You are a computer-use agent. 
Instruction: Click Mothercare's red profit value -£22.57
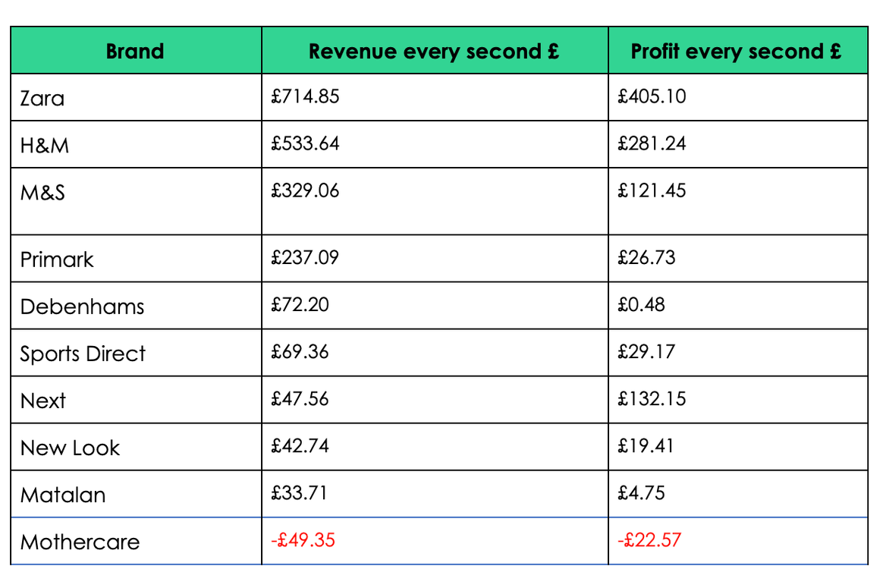coord(649,540)
